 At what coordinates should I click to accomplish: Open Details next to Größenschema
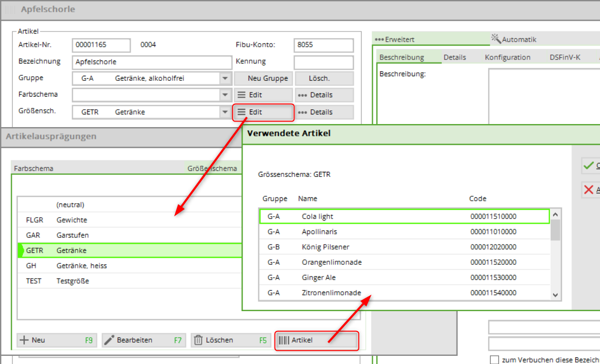coord(324,112)
